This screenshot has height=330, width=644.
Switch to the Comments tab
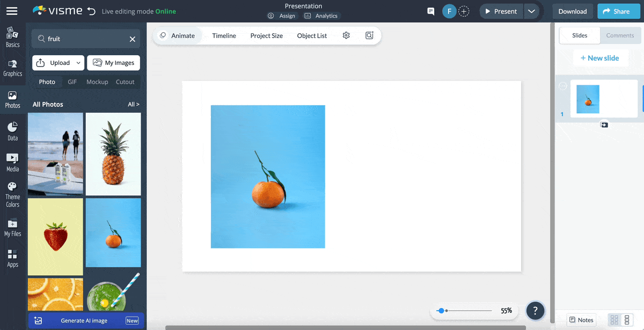620,35
